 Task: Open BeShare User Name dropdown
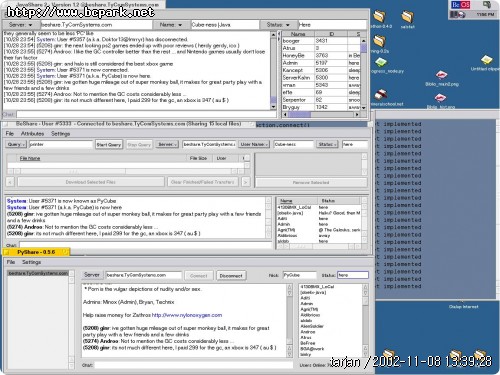point(254,144)
